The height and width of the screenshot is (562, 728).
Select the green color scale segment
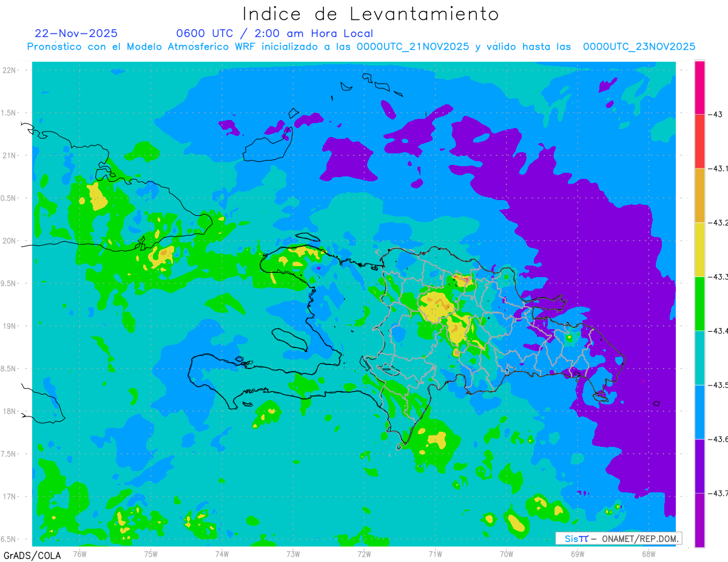point(699,303)
